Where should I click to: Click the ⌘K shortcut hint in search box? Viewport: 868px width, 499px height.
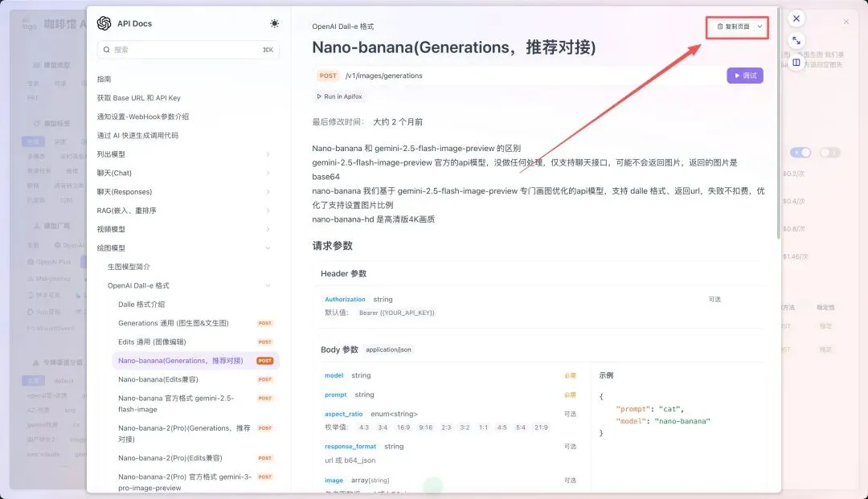268,50
